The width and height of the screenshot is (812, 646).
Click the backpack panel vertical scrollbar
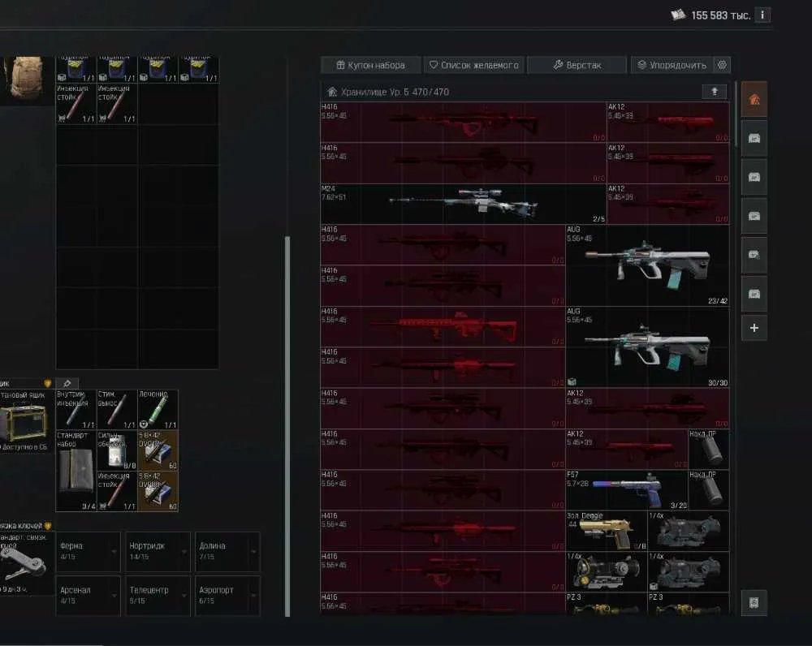click(x=287, y=426)
